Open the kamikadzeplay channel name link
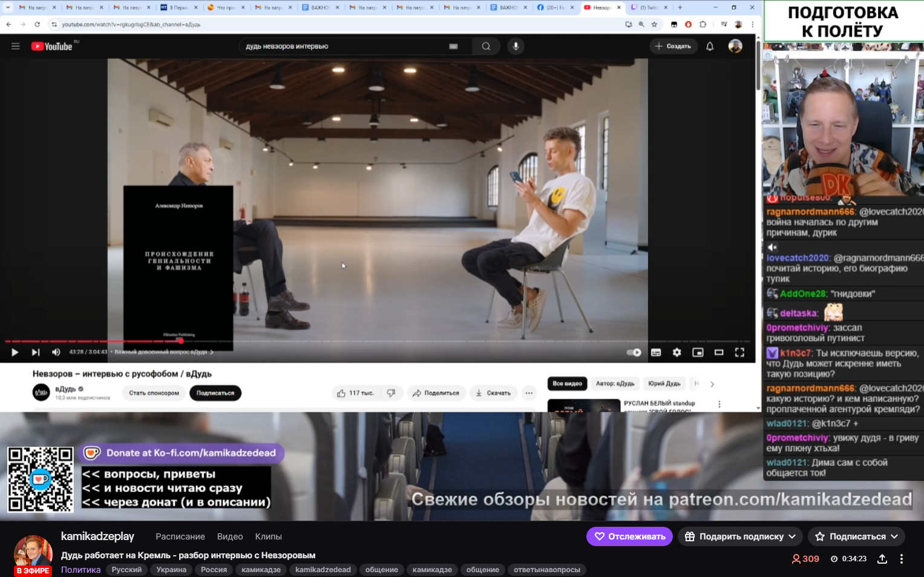This screenshot has width=924, height=577. [x=97, y=536]
